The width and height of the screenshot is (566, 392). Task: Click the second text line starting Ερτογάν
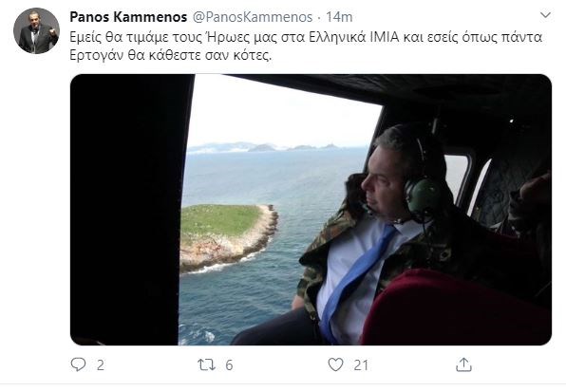click(x=170, y=56)
